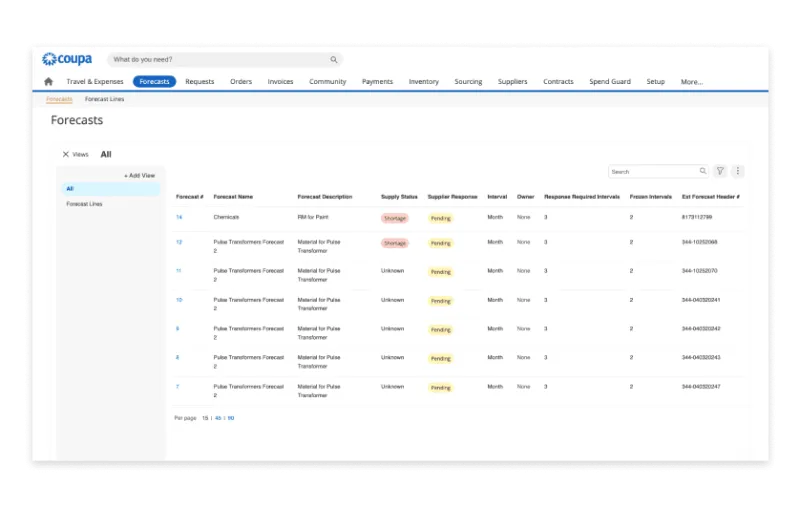The image size is (800, 507).
Task: Sort by the Forecast # column header
Action: point(190,197)
